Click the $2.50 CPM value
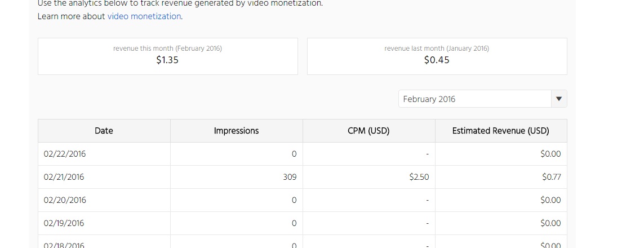The image size is (644, 248). click(x=419, y=177)
